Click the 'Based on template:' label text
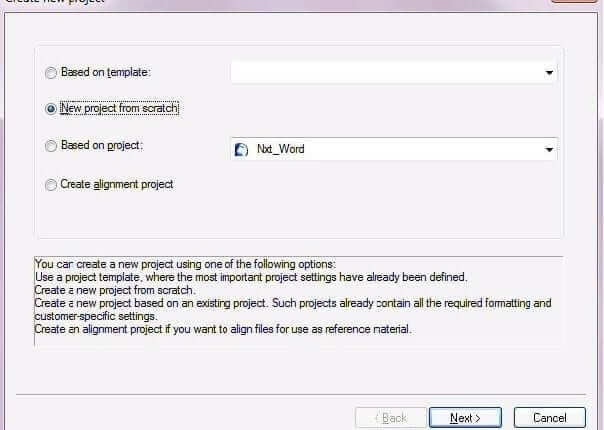 [x=106, y=72]
